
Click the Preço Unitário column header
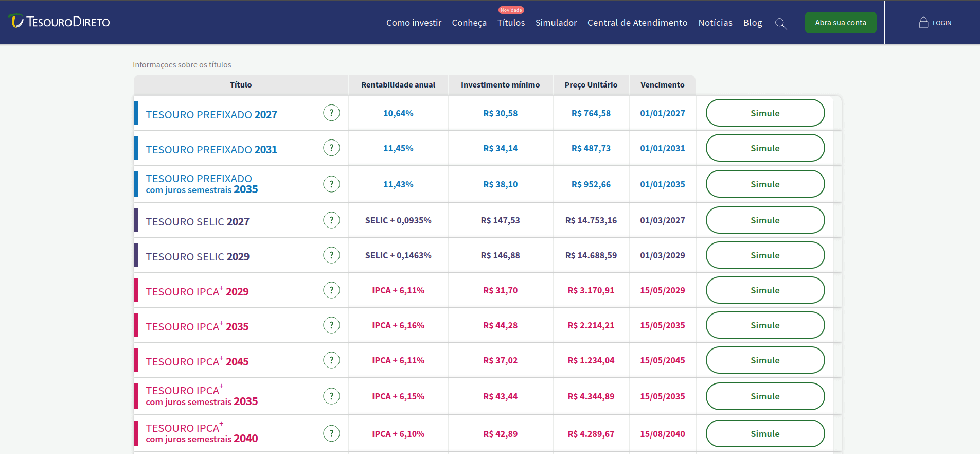(591, 85)
